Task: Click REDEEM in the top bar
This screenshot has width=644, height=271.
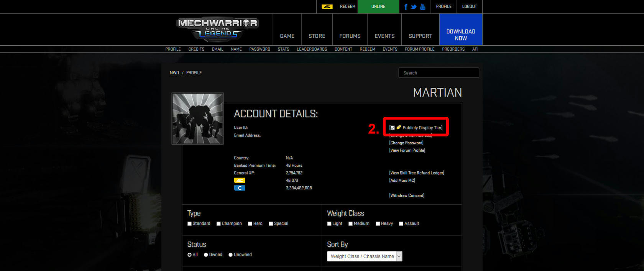Action: (348, 7)
